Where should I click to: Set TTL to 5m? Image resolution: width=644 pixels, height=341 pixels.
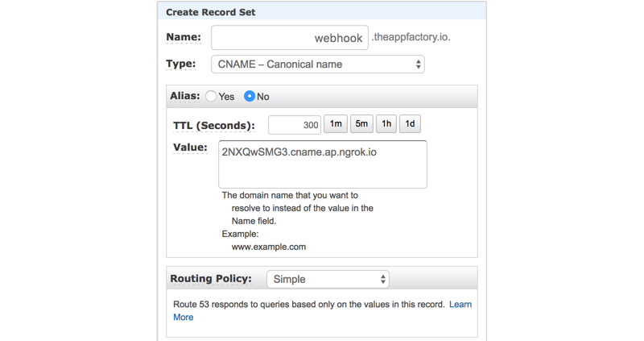point(361,124)
